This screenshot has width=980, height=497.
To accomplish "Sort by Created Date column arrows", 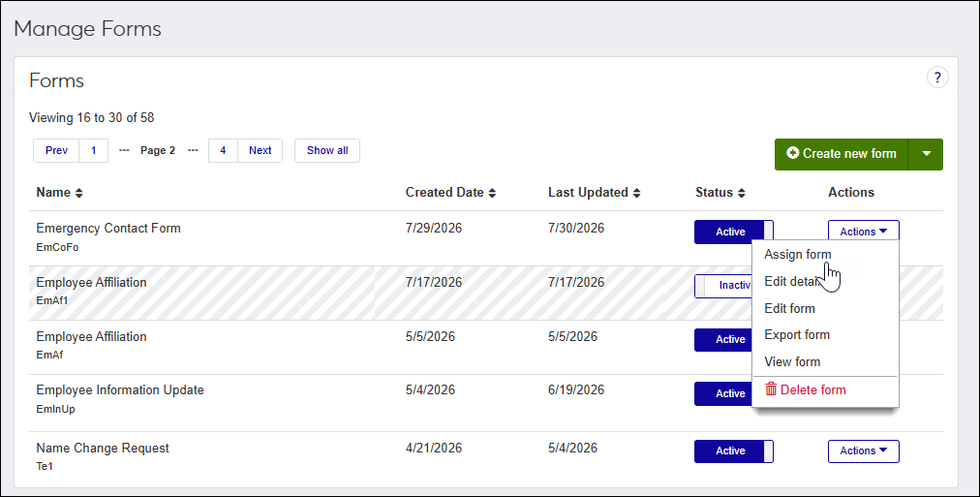I will tap(492, 193).
